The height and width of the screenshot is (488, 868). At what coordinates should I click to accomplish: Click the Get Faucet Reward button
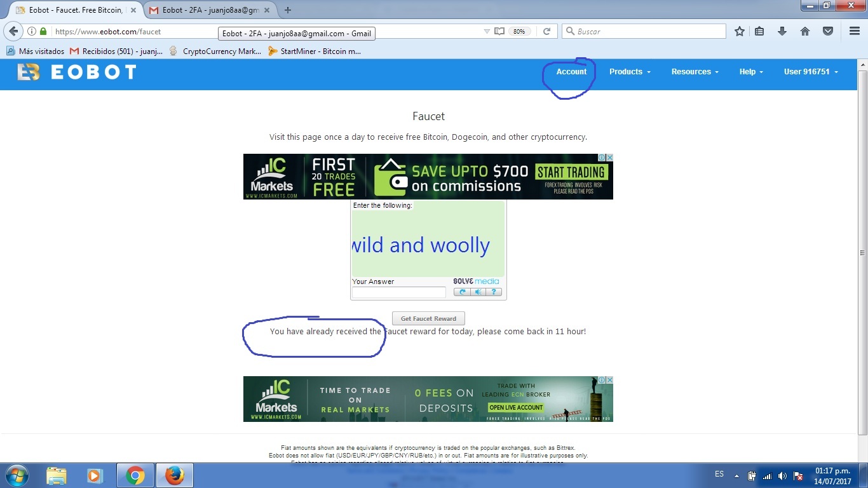[x=428, y=318]
